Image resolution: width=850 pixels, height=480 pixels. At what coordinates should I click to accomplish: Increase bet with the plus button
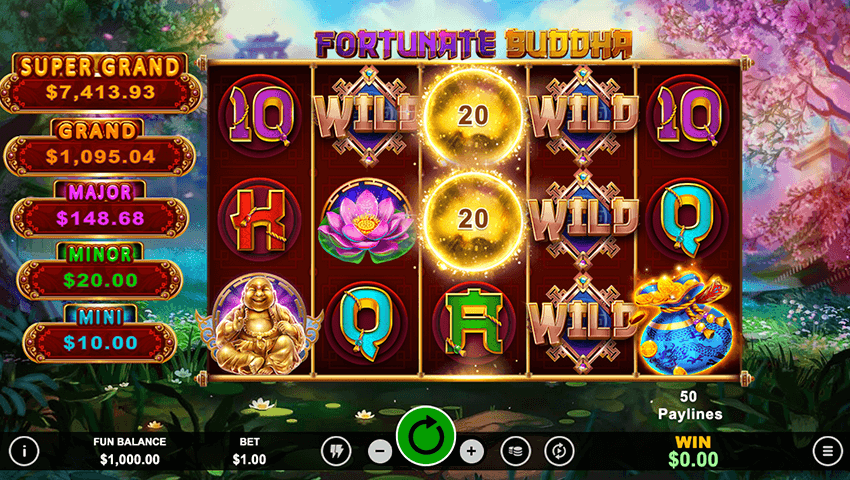(x=472, y=451)
